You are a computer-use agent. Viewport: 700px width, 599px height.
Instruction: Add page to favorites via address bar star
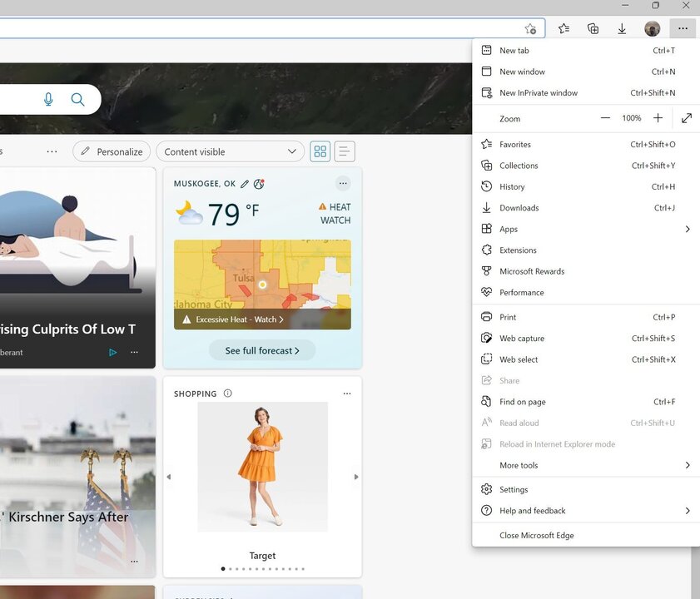(530, 27)
